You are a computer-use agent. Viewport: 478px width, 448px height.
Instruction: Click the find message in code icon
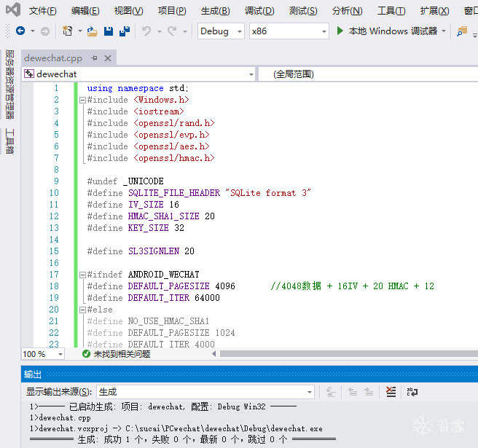pos(331,392)
